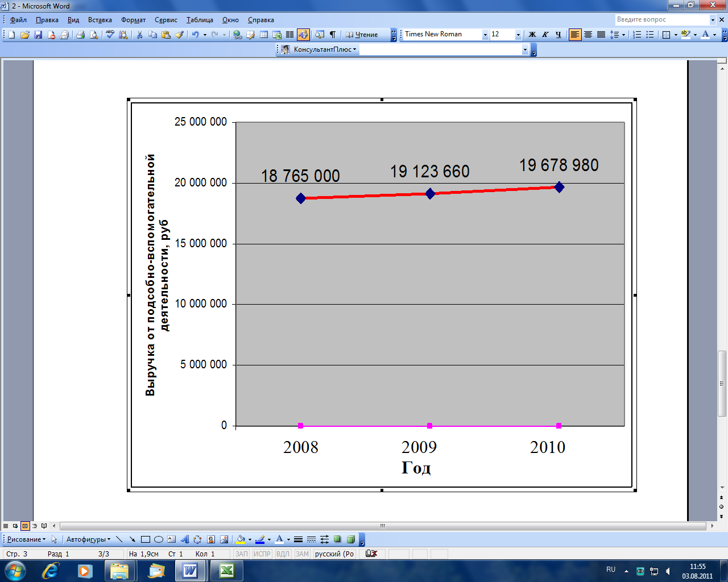Insert diagram or organization chart
The height and width of the screenshot is (582, 728).
(197, 539)
